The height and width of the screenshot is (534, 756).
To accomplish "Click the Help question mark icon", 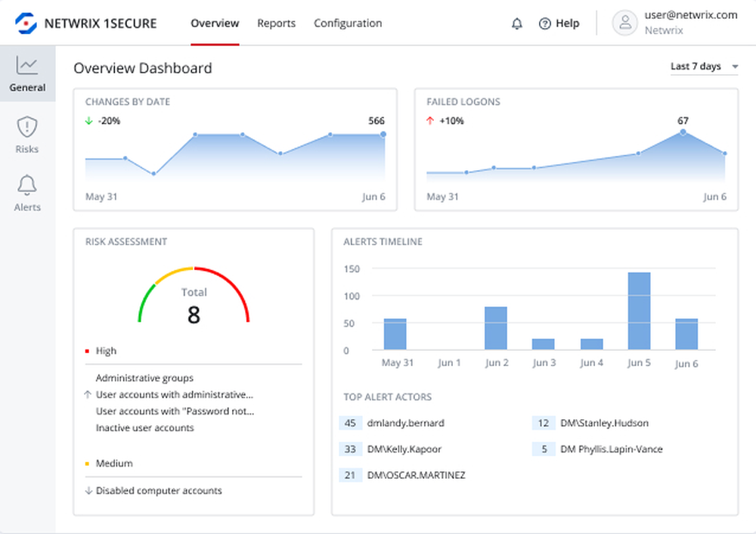I will click(545, 23).
